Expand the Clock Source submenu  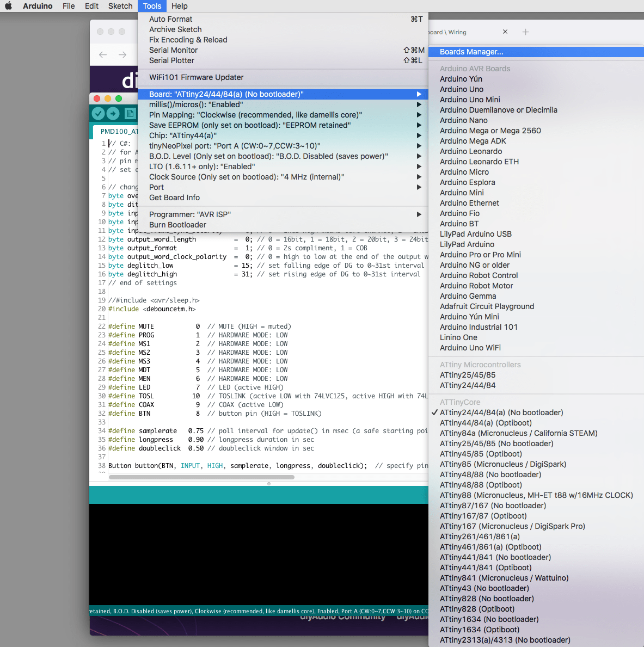pyautogui.click(x=283, y=177)
